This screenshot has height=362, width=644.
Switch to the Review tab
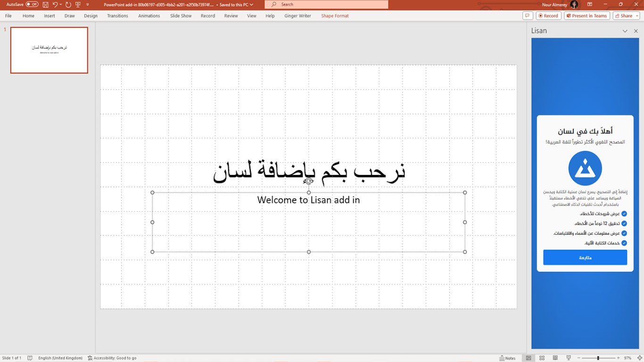[231, 16]
